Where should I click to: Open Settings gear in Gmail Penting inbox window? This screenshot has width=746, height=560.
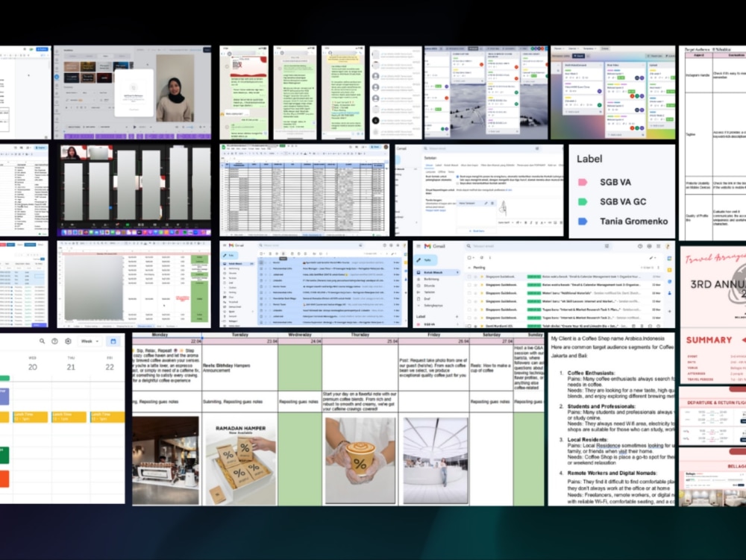pyautogui.click(x=650, y=246)
